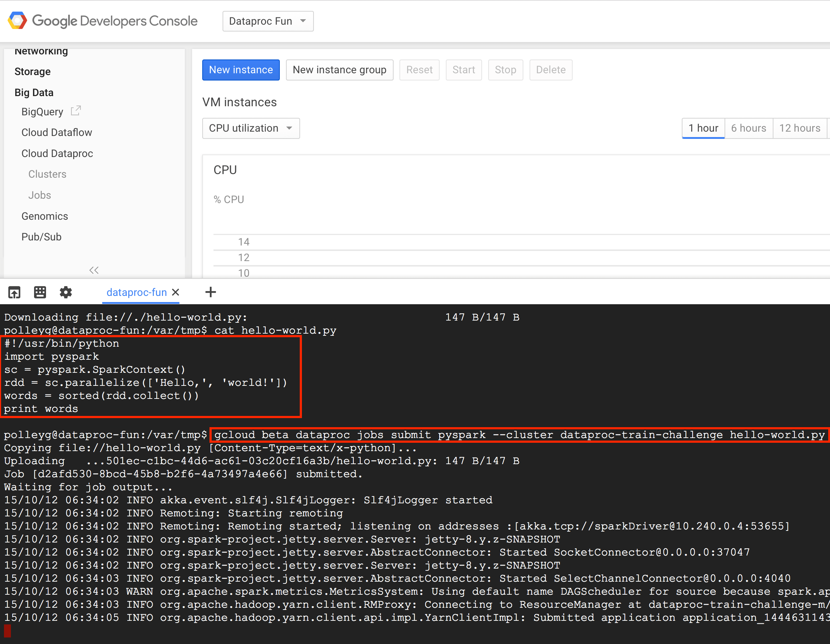Open the Dataproc Fun project dropdown

click(267, 21)
